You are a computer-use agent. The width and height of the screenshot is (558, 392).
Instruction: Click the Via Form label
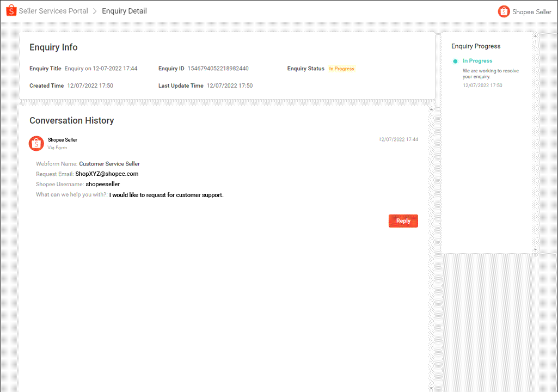pyautogui.click(x=57, y=148)
